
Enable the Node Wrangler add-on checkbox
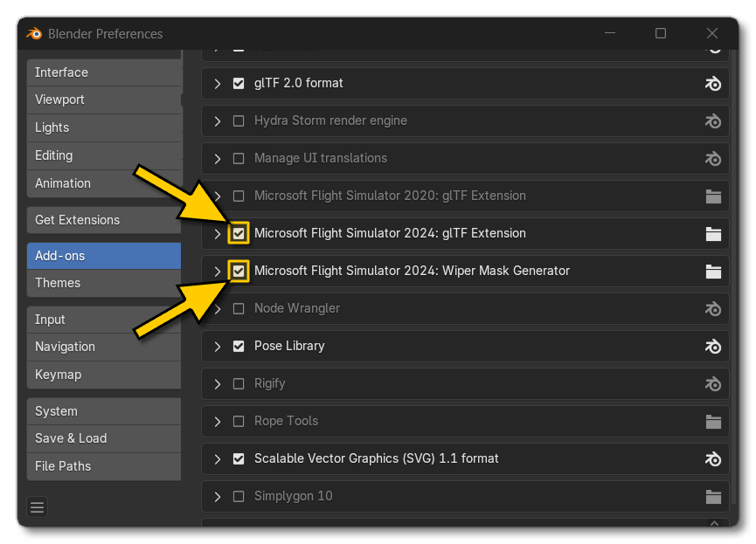tap(239, 308)
